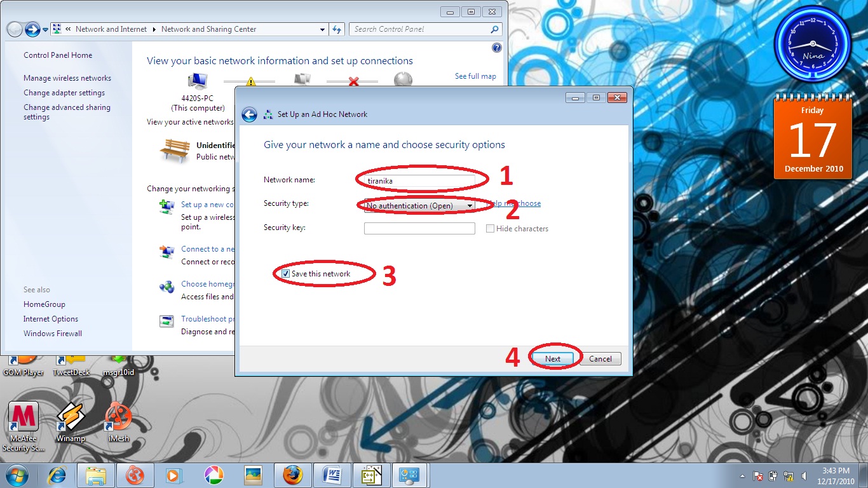Open HomeGroup link in See also
The height and width of the screenshot is (488, 868).
44,304
